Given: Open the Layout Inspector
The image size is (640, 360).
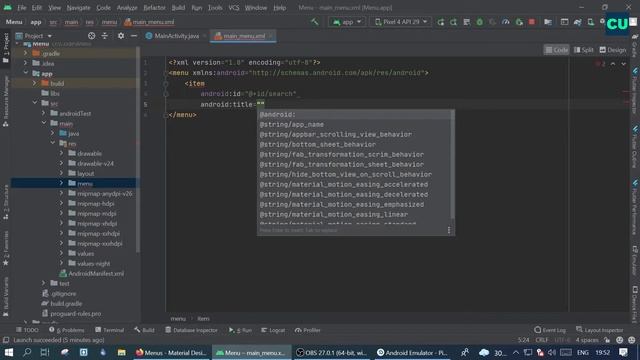Looking at the screenshot, I should (600, 330).
